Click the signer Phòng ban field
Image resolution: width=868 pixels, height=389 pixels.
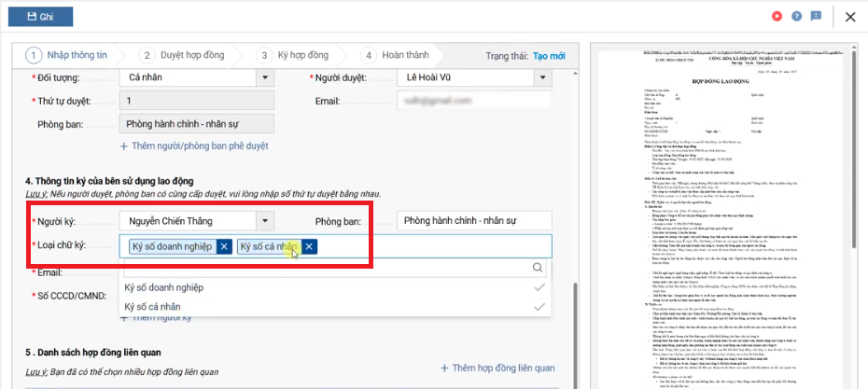(474, 221)
